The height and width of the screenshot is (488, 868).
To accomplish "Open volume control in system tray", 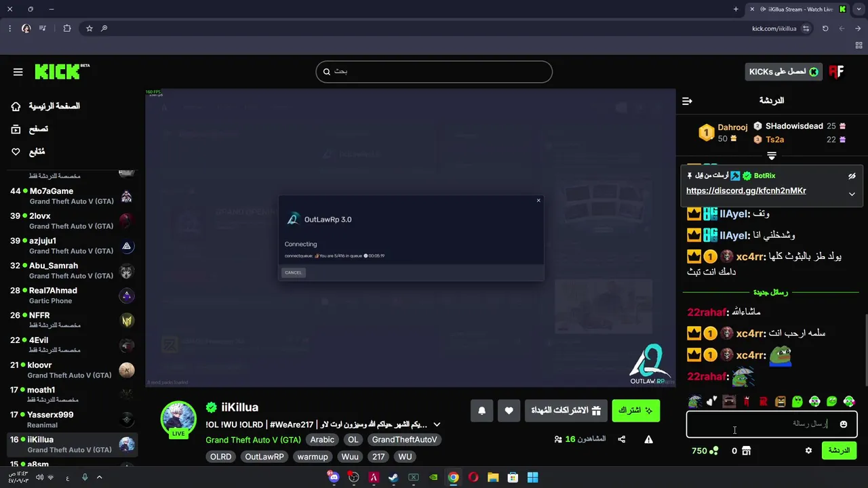I will coord(39,477).
